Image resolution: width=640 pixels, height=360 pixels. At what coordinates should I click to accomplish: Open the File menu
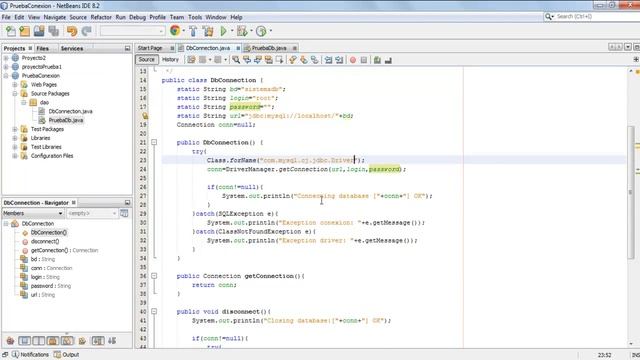click(6, 17)
